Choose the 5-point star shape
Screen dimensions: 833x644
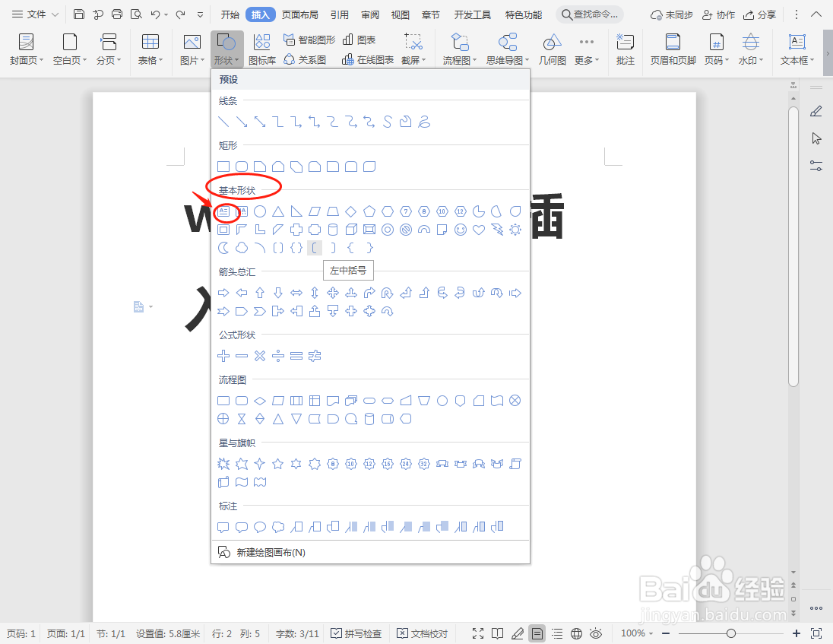click(278, 464)
